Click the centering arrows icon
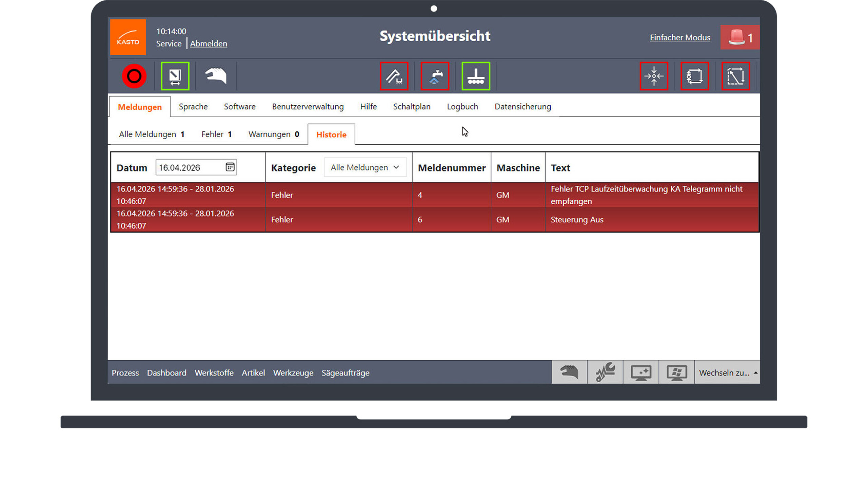 (654, 76)
